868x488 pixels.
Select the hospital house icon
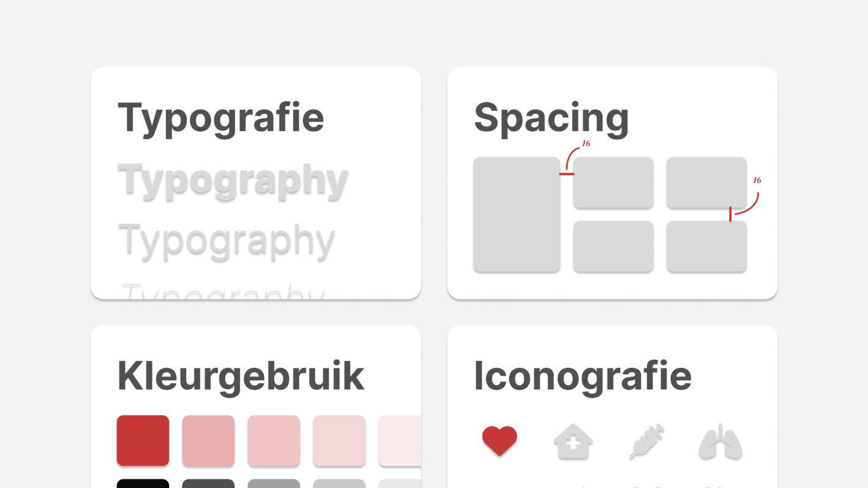point(573,441)
